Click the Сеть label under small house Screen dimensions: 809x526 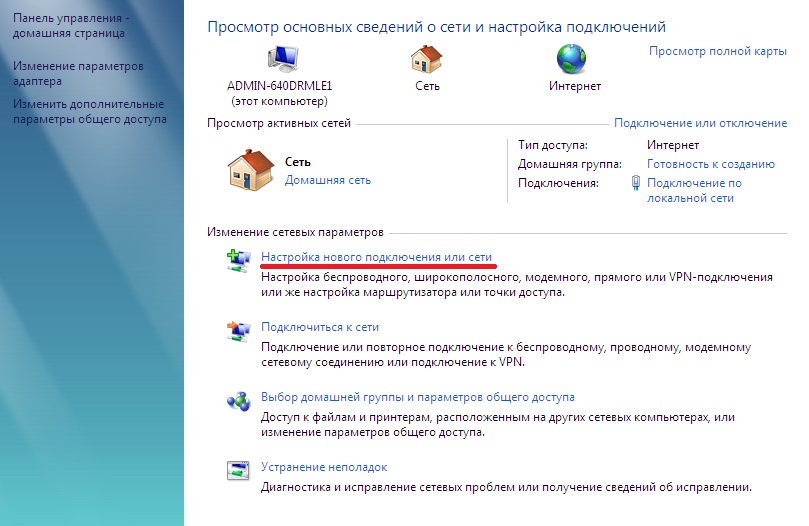(x=427, y=86)
